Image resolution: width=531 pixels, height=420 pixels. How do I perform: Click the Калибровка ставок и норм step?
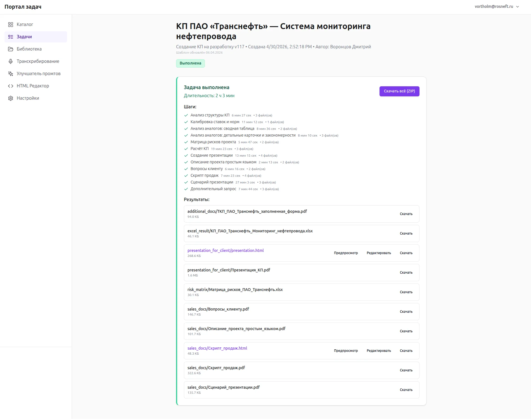(215, 122)
